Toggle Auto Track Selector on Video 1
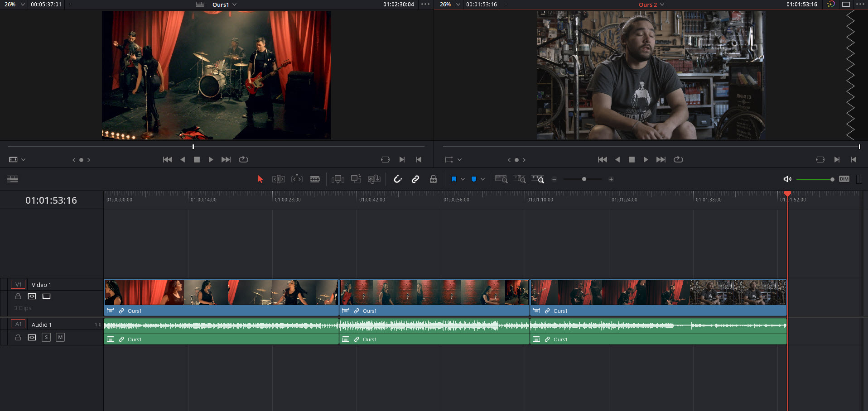 pyautogui.click(x=32, y=296)
